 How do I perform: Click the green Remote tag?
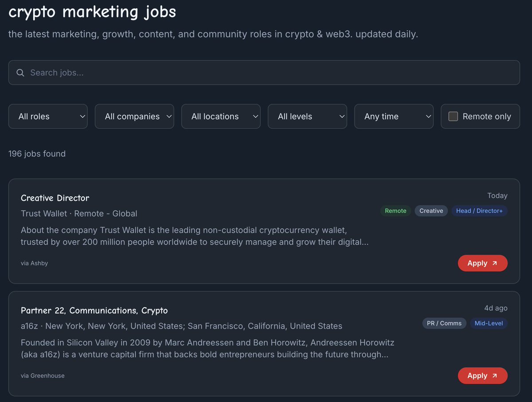395,211
